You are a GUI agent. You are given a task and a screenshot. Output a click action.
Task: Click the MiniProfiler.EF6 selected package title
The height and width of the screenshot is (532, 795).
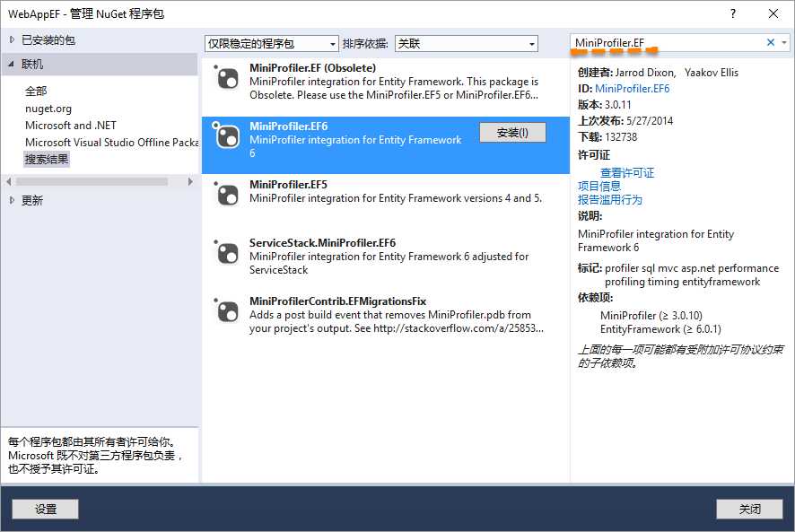(x=289, y=126)
